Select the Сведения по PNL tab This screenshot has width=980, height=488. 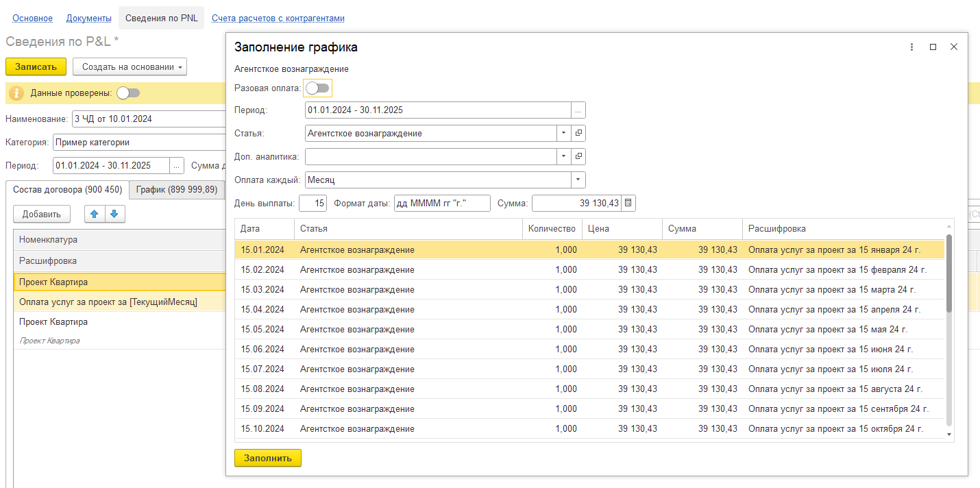pos(161,19)
